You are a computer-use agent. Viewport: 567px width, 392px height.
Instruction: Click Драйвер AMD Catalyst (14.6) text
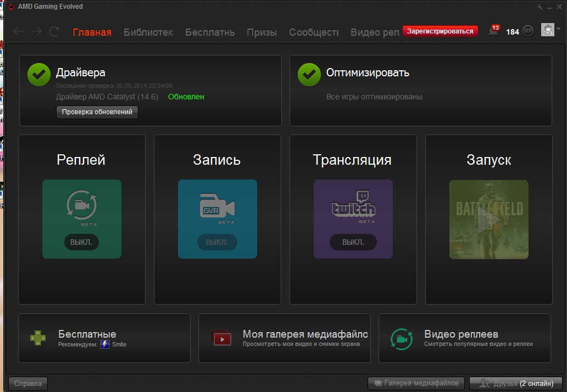[107, 97]
